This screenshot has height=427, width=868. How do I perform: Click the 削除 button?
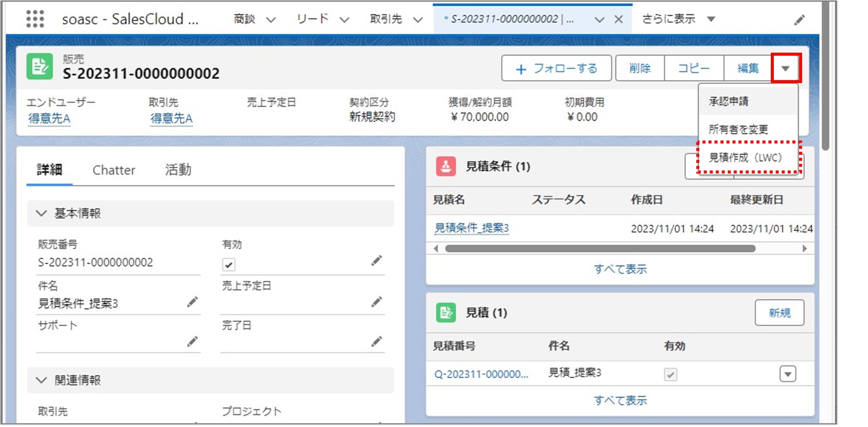point(640,68)
